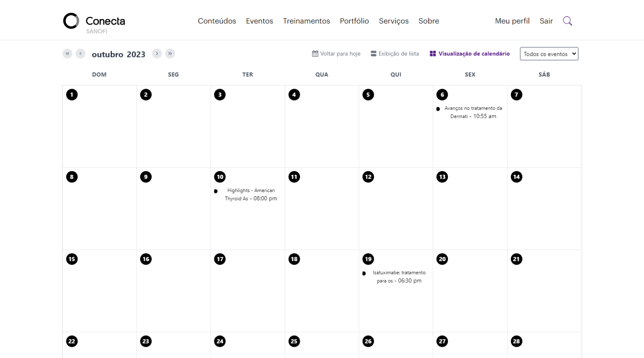Open the Eventos menu
Viewport: 644px width, 358px height.
[259, 21]
